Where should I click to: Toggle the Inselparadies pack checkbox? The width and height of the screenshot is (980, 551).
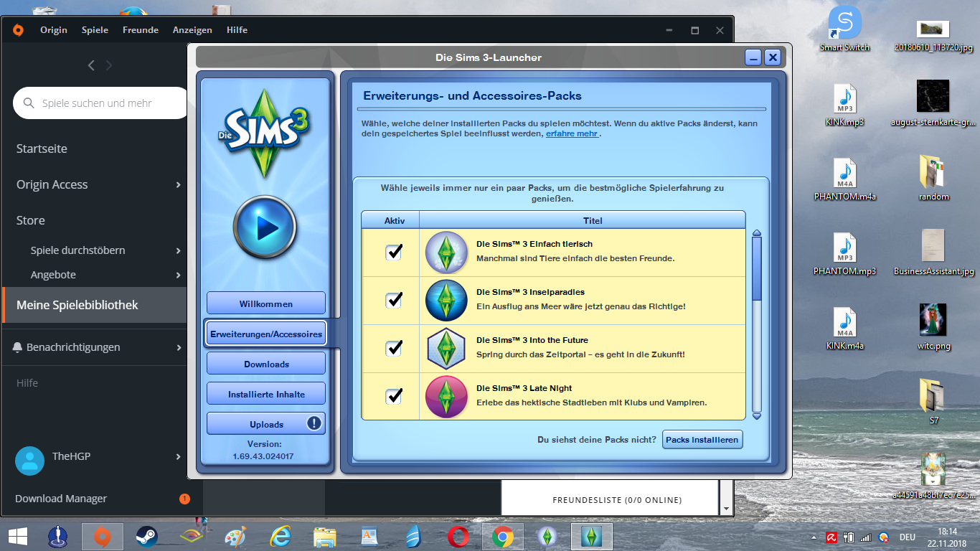[394, 300]
